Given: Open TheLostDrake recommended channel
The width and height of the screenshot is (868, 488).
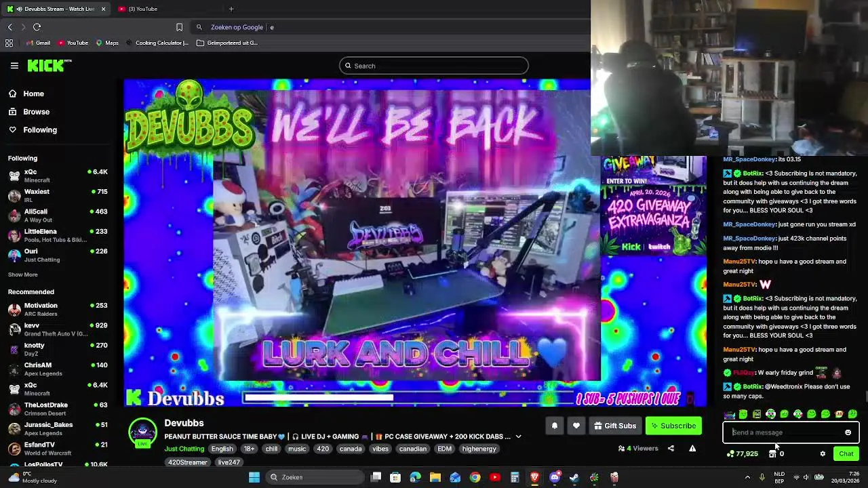Looking at the screenshot, I should click(58, 409).
